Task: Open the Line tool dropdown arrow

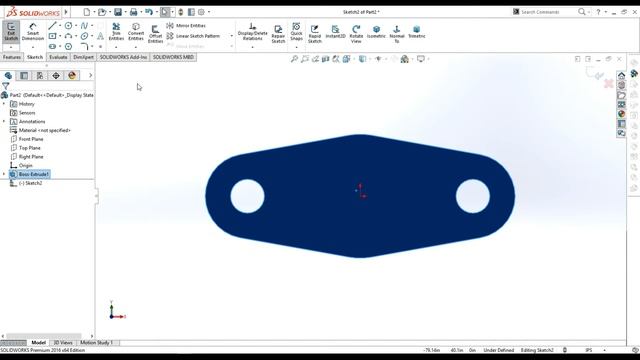Action: click(60, 26)
